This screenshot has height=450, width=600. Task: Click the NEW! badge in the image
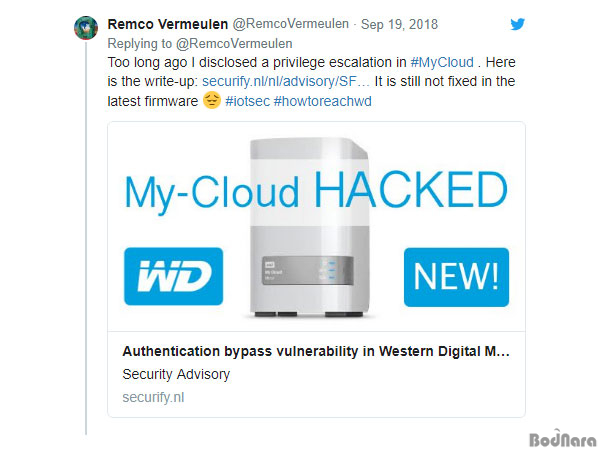point(457,277)
